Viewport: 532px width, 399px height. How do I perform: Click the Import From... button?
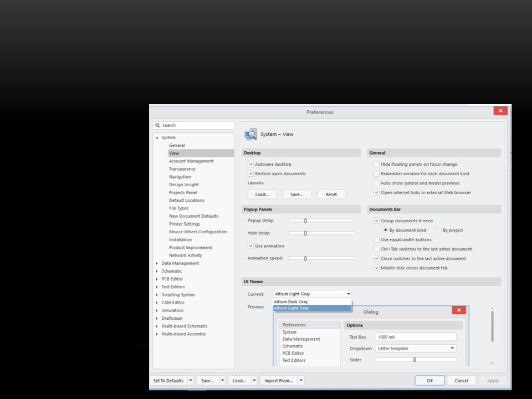pyautogui.click(x=279, y=381)
